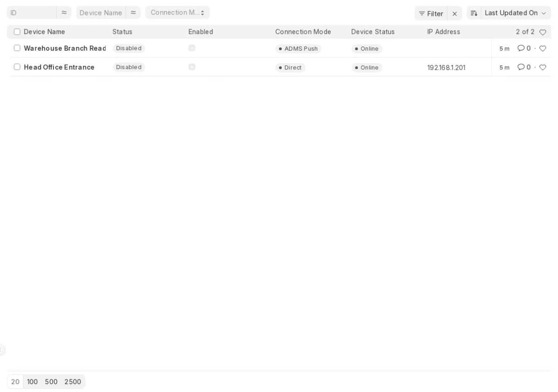
Task: Set page size to 500
Action: [x=51, y=382]
